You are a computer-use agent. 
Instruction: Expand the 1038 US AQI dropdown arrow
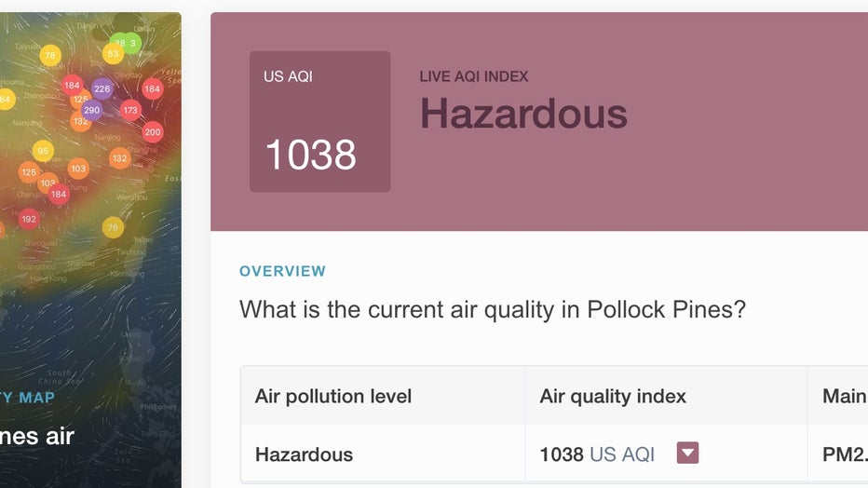point(687,453)
